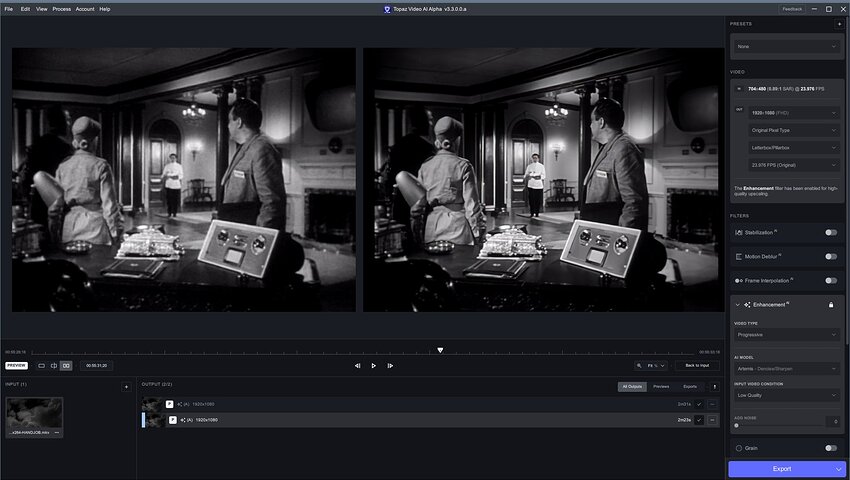Open the Presets dropdown showing None

click(787, 47)
